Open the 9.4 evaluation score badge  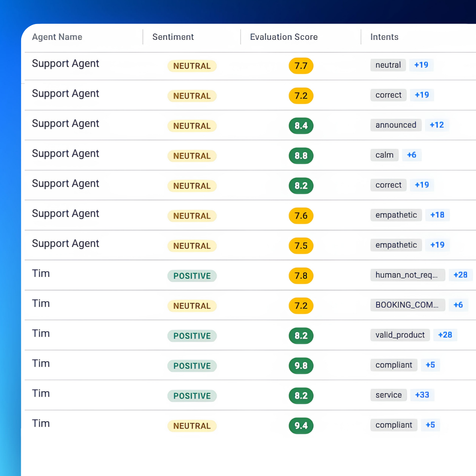tap(301, 426)
